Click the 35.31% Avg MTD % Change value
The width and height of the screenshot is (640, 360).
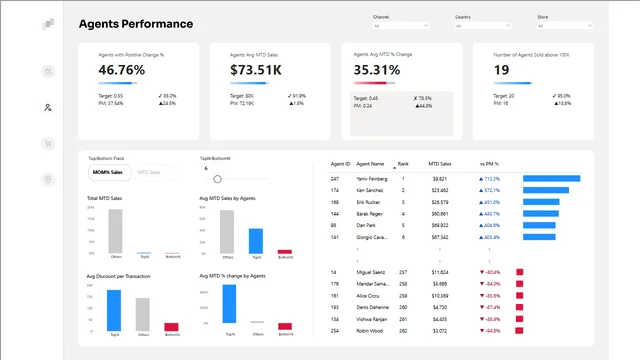tap(377, 70)
